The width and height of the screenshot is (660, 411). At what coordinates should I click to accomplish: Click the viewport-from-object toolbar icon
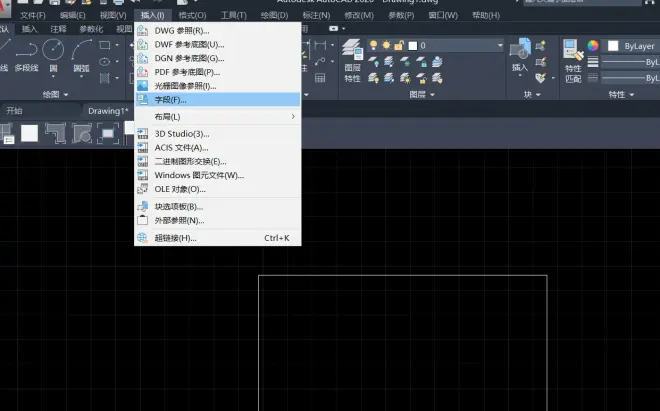pos(82,133)
